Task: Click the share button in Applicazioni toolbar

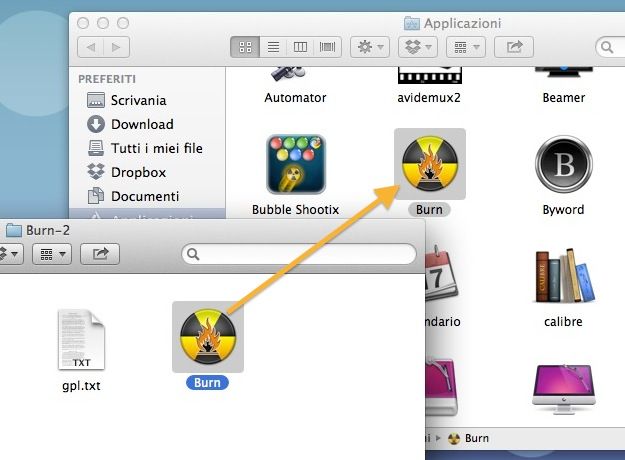Action: 514,47
